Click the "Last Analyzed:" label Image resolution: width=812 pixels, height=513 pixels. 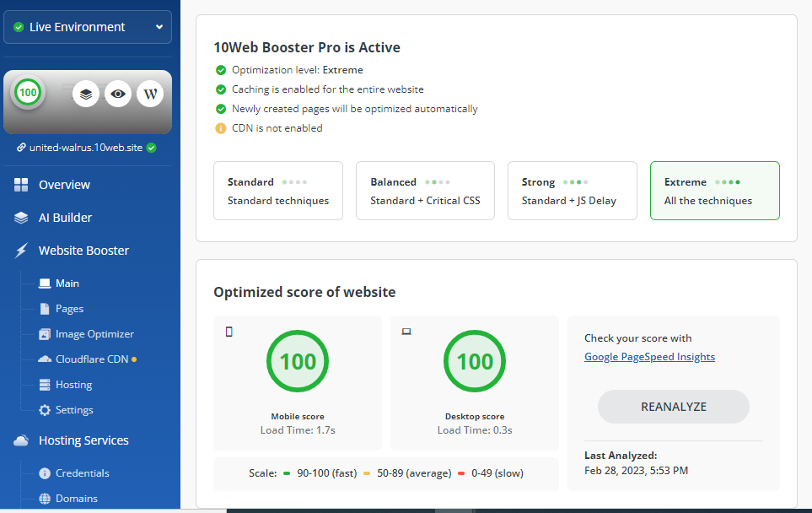pos(621,456)
